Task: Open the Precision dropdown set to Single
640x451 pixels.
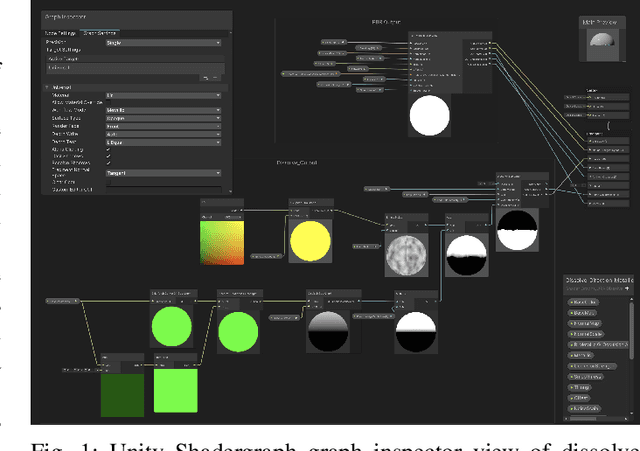Action: (x=163, y=43)
